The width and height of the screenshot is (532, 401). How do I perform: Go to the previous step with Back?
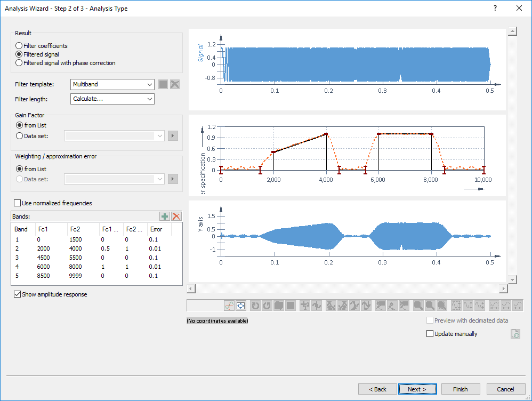coord(377,389)
